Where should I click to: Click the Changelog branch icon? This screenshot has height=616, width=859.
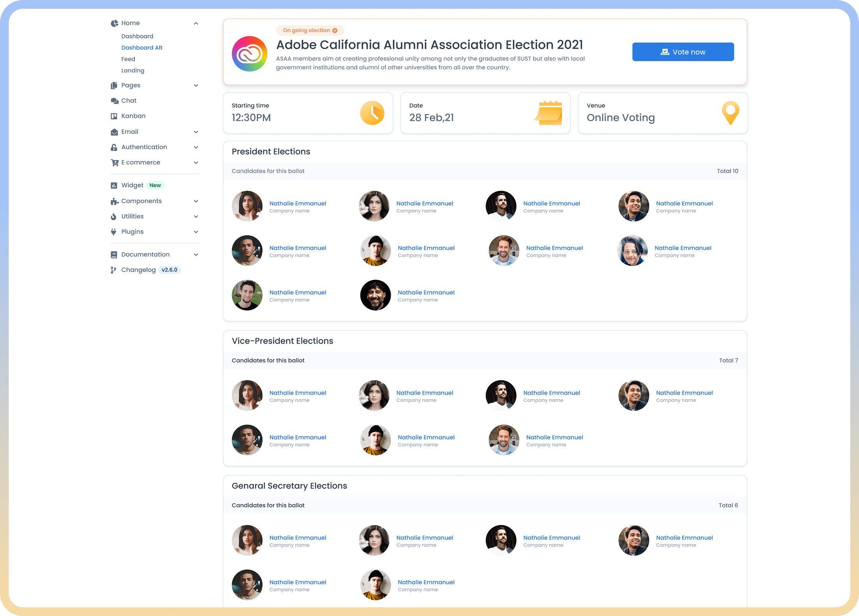[113, 270]
